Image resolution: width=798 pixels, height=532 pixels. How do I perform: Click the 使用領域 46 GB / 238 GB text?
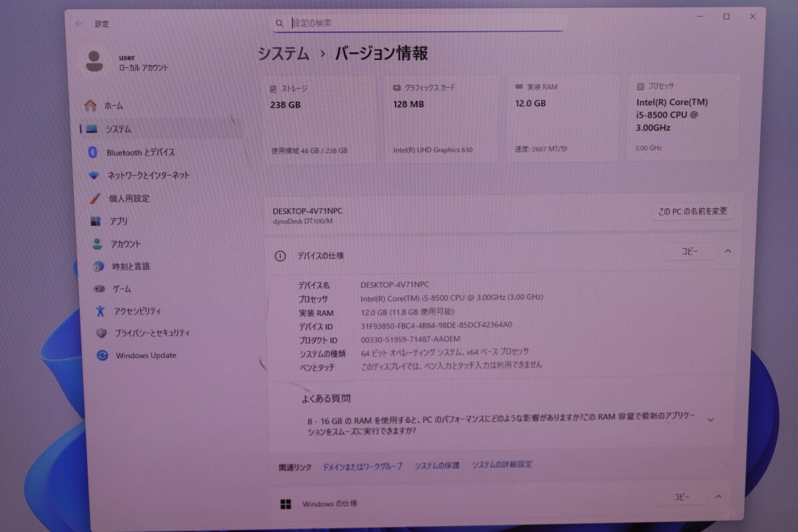coord(309,151)
